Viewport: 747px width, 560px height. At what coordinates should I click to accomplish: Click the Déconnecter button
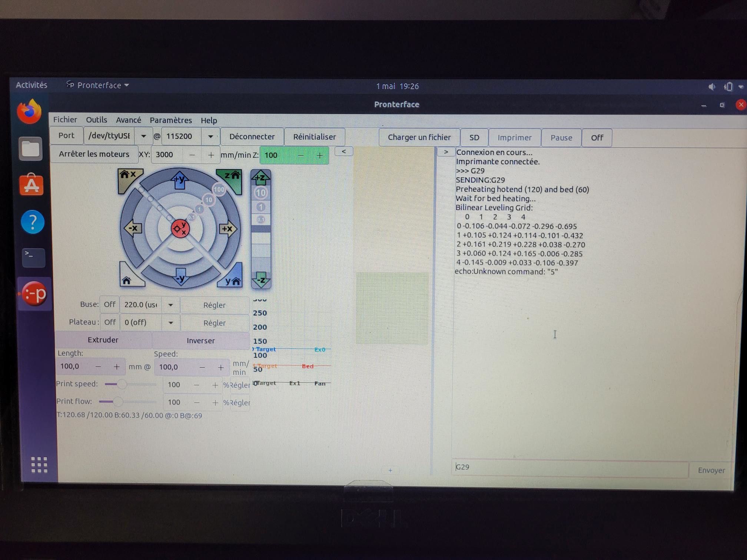coord(252,137)
